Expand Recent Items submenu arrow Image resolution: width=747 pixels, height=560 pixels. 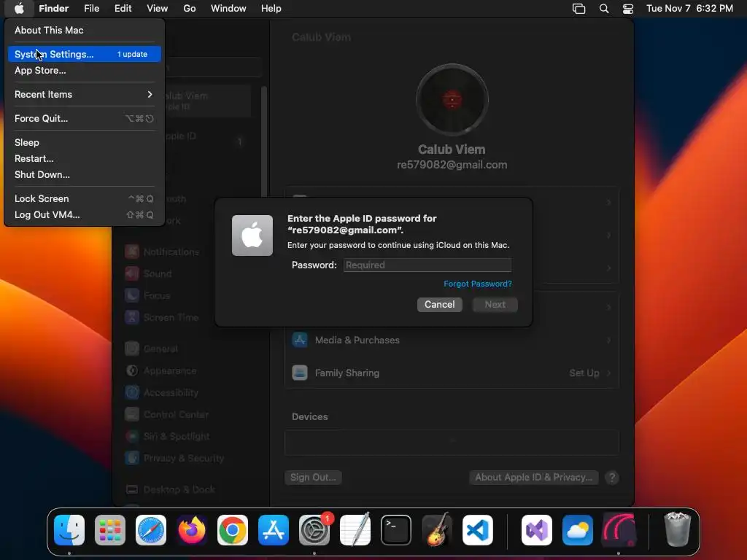[150, 94]
